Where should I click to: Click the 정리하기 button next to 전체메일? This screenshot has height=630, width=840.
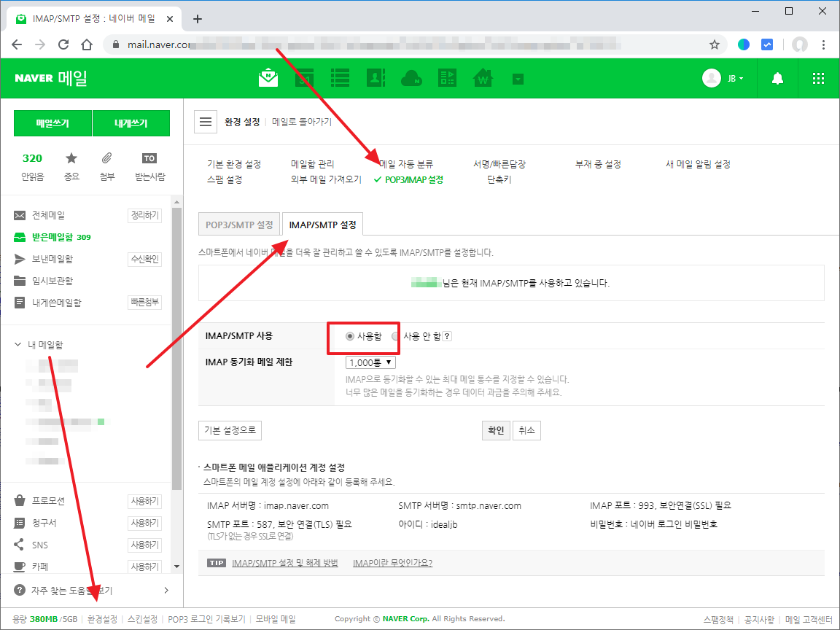click(144, 215)
